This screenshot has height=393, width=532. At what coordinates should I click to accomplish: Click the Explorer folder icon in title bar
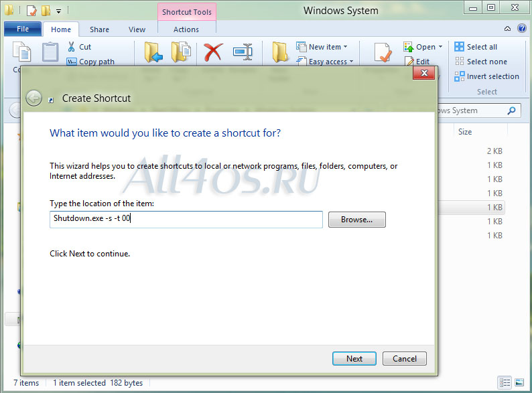pyautogui.click(x=9, y=10)
